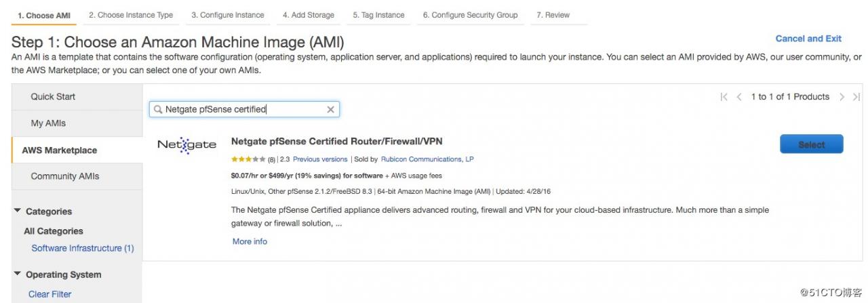Collapse the Categories section
This screenshot has width=868, height=303.
18,211
